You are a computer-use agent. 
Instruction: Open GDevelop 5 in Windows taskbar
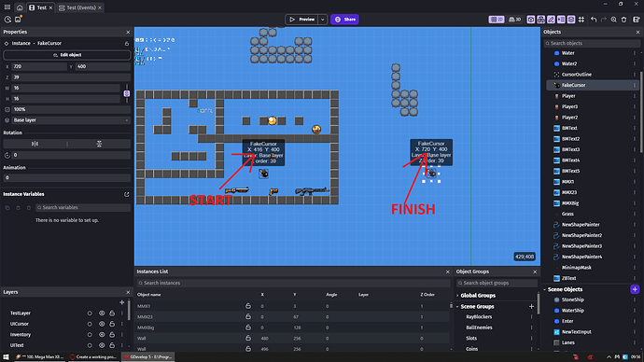click(x=148, y=357)
